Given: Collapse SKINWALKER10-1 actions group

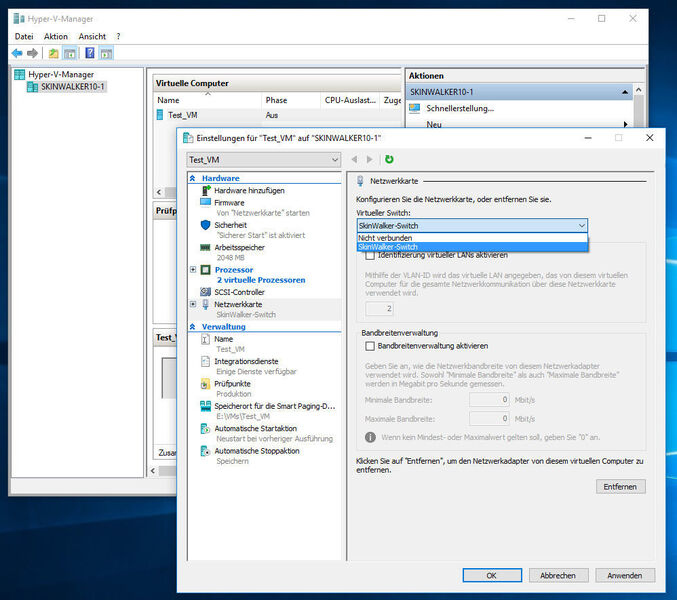Looking at the screenshot, I should click(625, 92).
